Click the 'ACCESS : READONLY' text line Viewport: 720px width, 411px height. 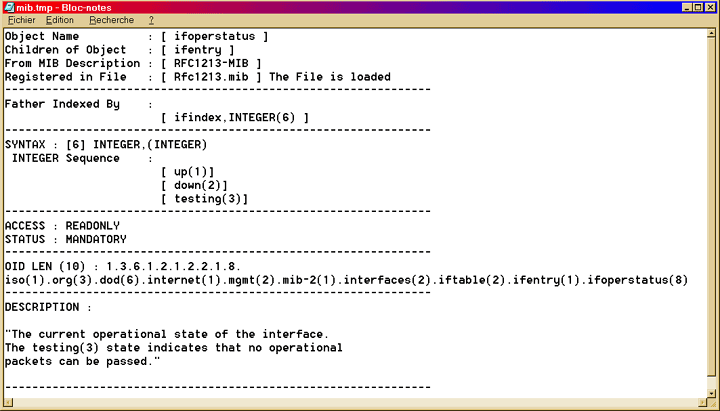[x=62, y=226]
